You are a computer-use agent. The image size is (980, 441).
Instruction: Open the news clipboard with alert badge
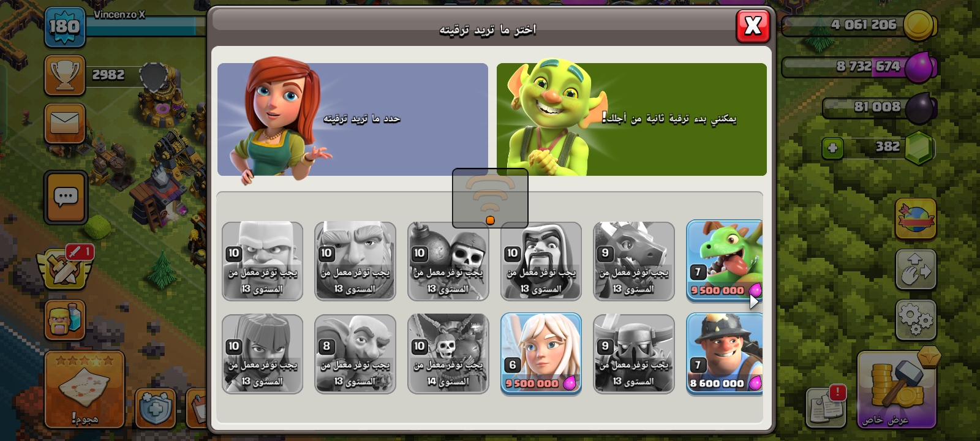point(826,407)
